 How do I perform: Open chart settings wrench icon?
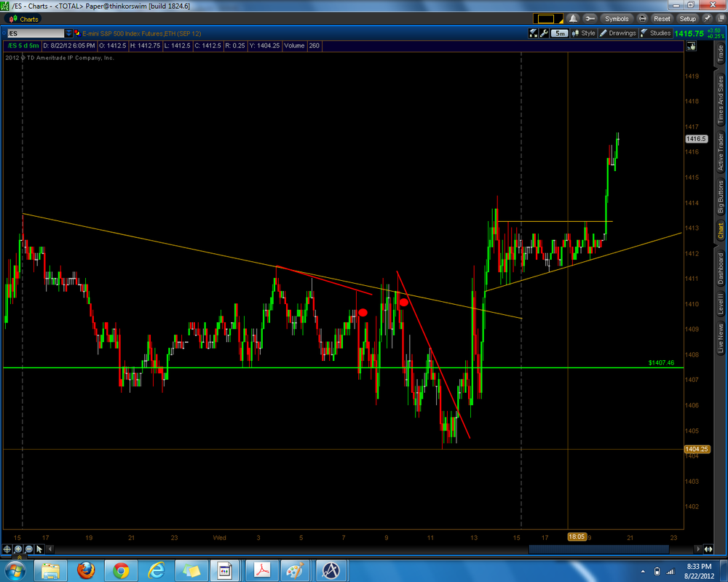544,33
